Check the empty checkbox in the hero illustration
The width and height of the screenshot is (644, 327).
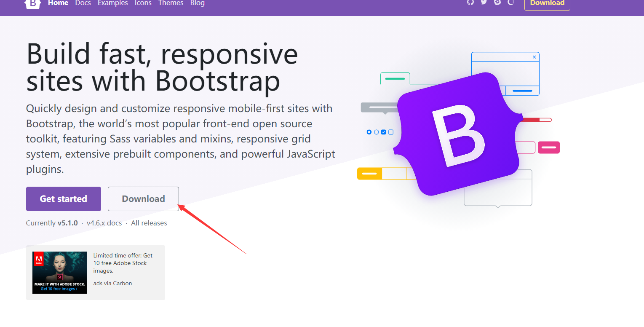(391, 131)
